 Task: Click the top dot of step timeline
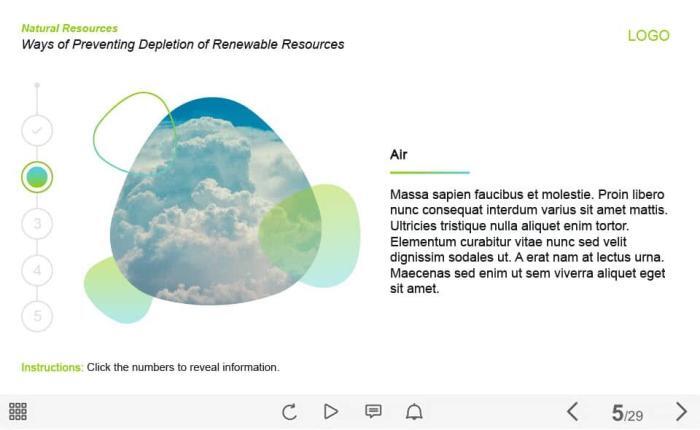(x=37, y=85)
